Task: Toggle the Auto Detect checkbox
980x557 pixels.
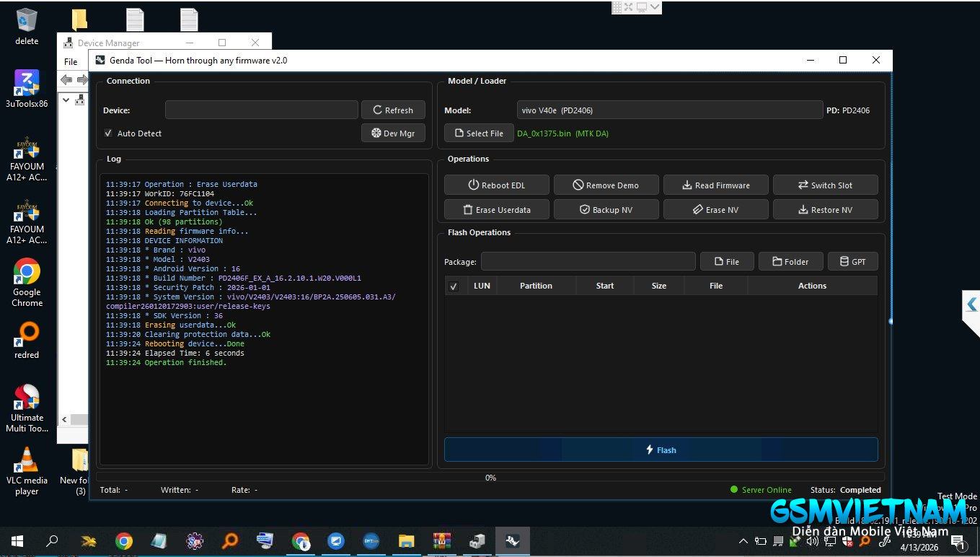Action: [x=108, y=133]
